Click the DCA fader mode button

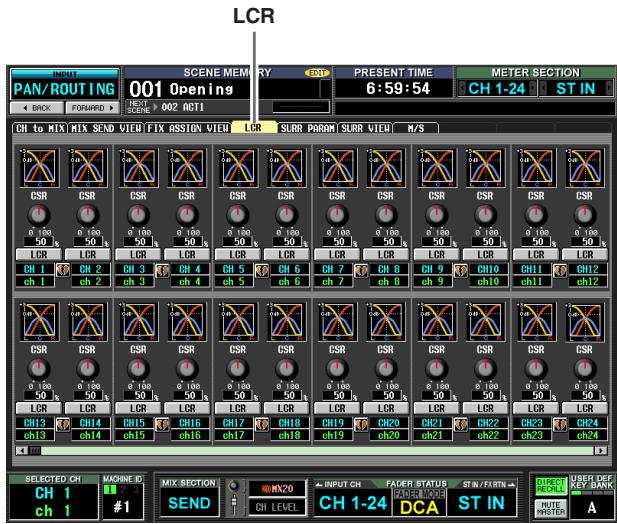pos(419,507)
